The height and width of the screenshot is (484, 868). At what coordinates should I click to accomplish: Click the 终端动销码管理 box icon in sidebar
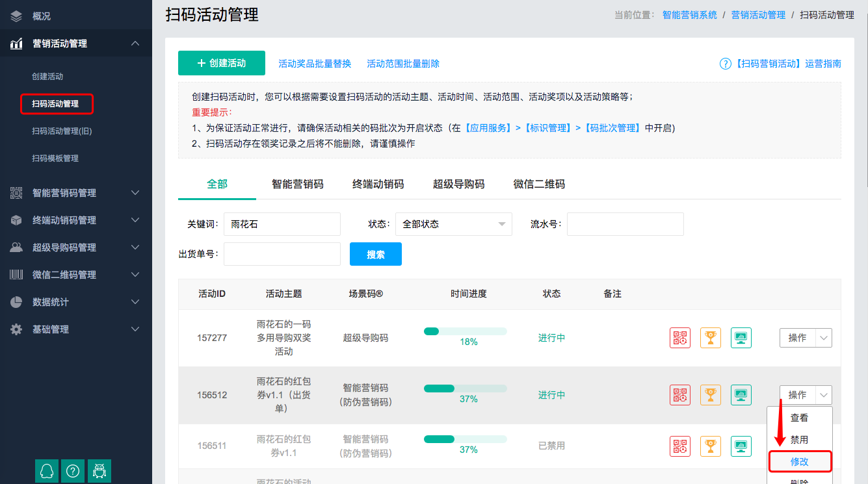(x=16, y=220)
